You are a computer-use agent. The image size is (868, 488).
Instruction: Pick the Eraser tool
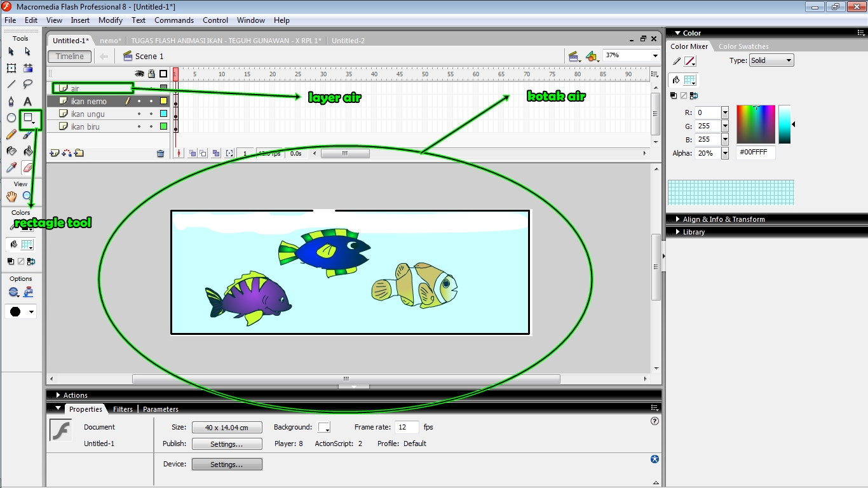pos(28,168)
